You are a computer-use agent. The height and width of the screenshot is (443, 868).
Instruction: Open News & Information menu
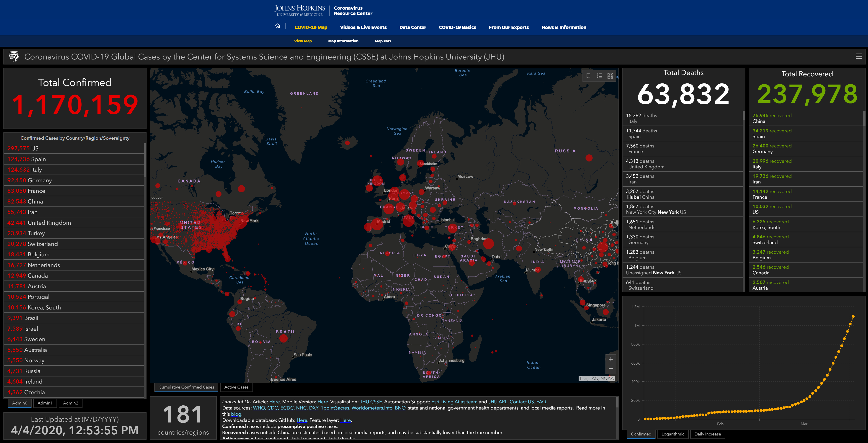564,27
